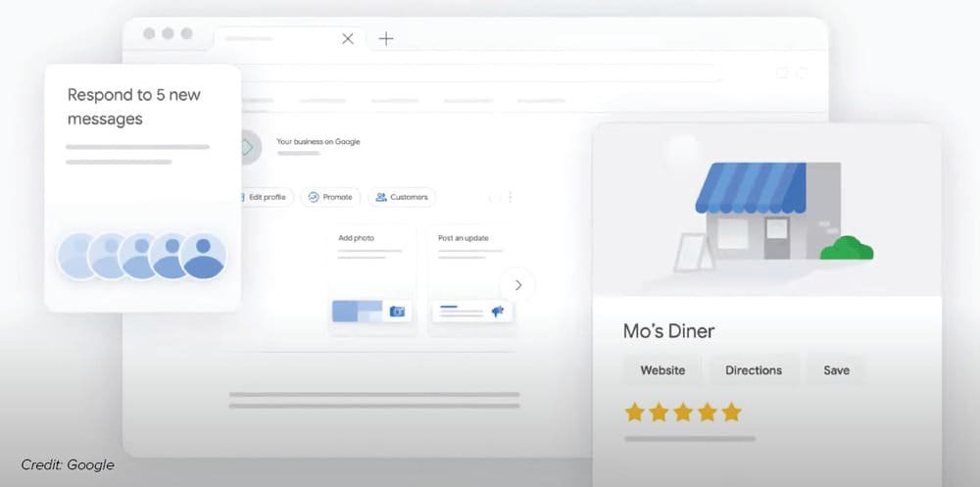Open the Promote option

[x=330, y=197]
